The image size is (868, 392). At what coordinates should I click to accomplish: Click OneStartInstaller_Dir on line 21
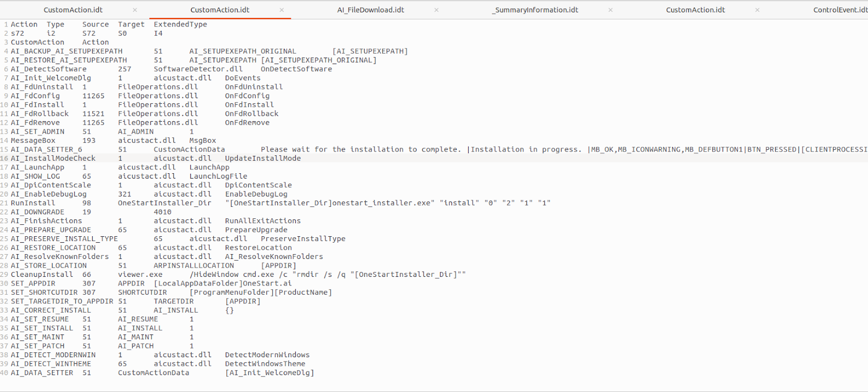click(165, 203)
